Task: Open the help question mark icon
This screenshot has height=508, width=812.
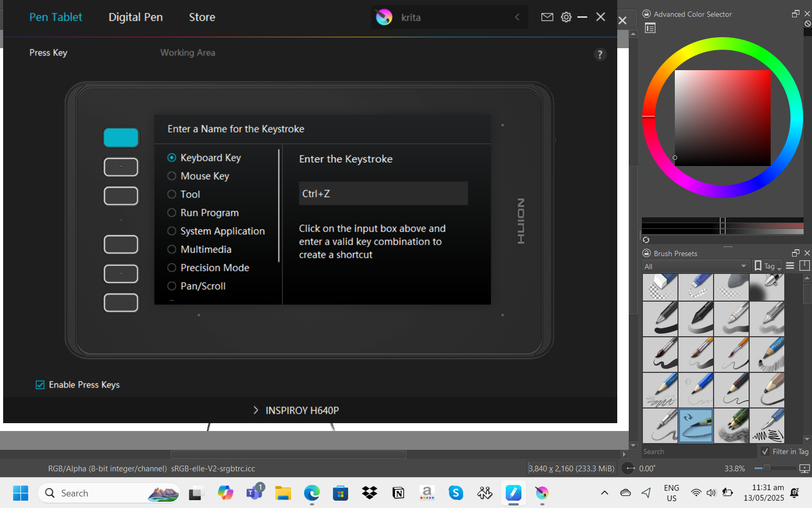Action: tap(600, 54)
